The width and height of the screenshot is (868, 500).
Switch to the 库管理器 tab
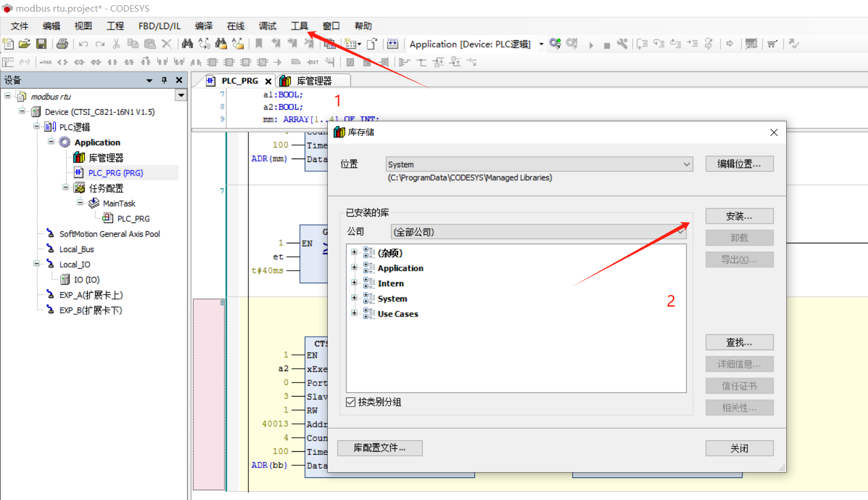[x=314, y=81]
